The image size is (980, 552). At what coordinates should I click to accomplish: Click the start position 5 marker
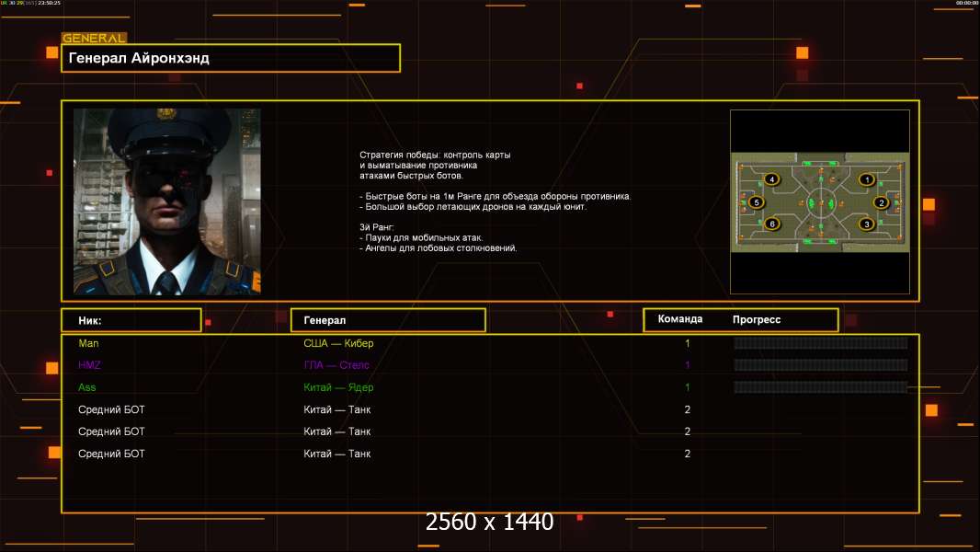[x=757, y=201]
